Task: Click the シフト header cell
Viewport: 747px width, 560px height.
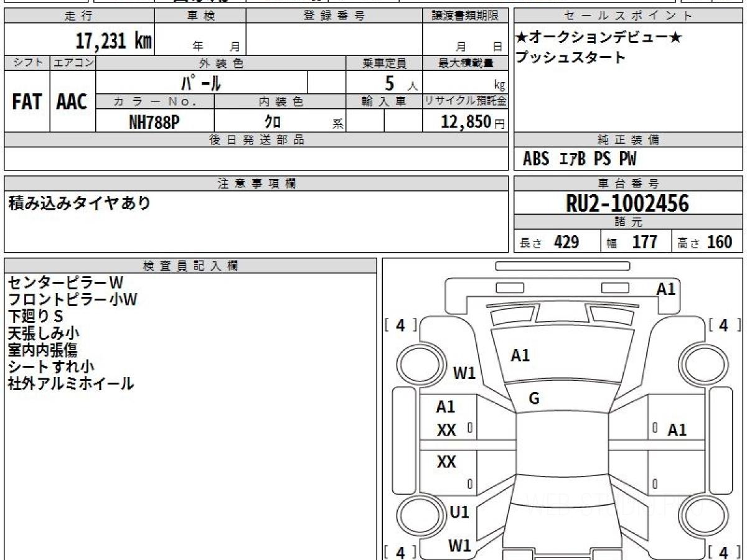Action: coord(27,63)
